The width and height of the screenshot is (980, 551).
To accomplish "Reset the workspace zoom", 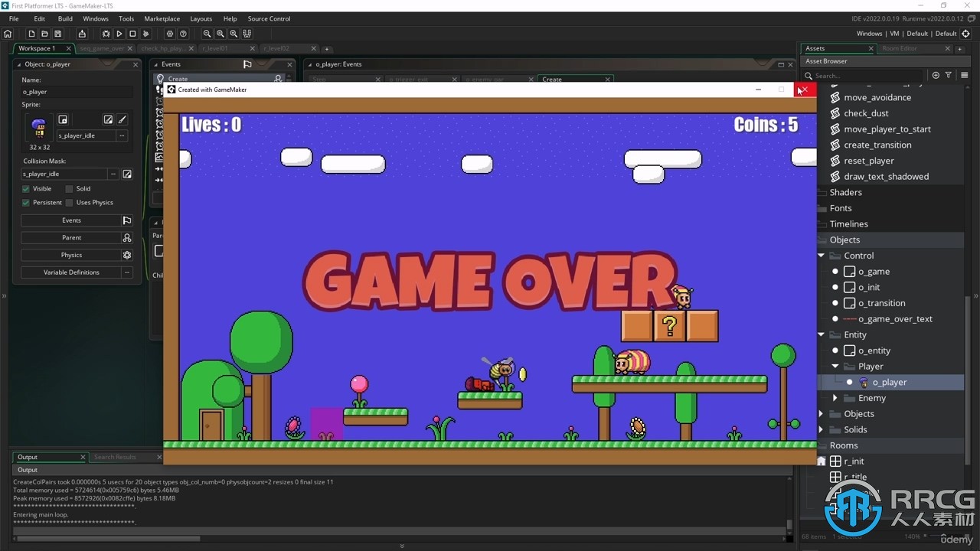I will tap(220, 34).
